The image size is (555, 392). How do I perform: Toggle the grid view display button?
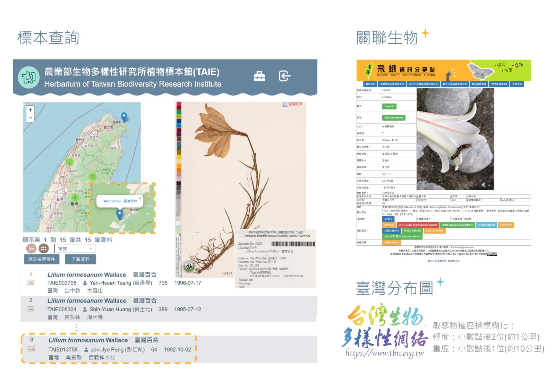click(x=44, y=249)
